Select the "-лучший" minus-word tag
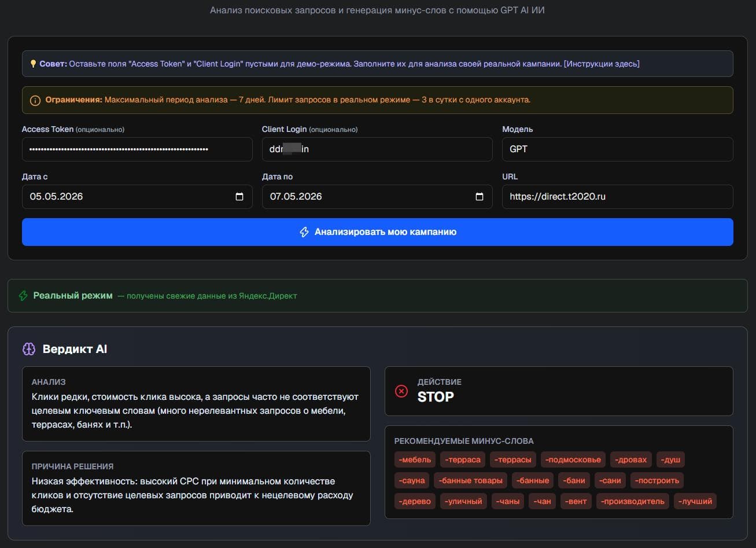Viewport: 756px width, 548px height. [695, 501]
